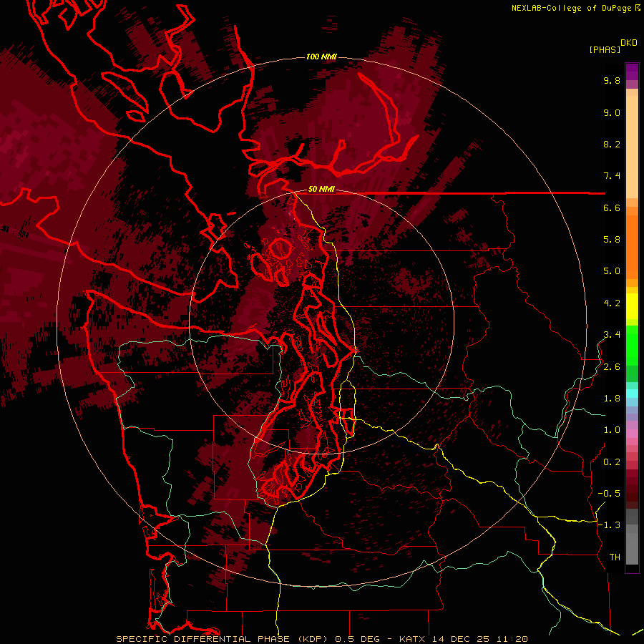Screen dimensions: 644x644
Task: Click the 8.2 legend value
Action: click(x=612, y=144)
